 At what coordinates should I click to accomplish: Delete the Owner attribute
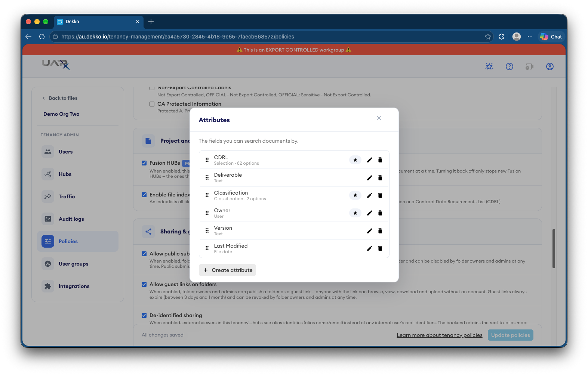380,213
